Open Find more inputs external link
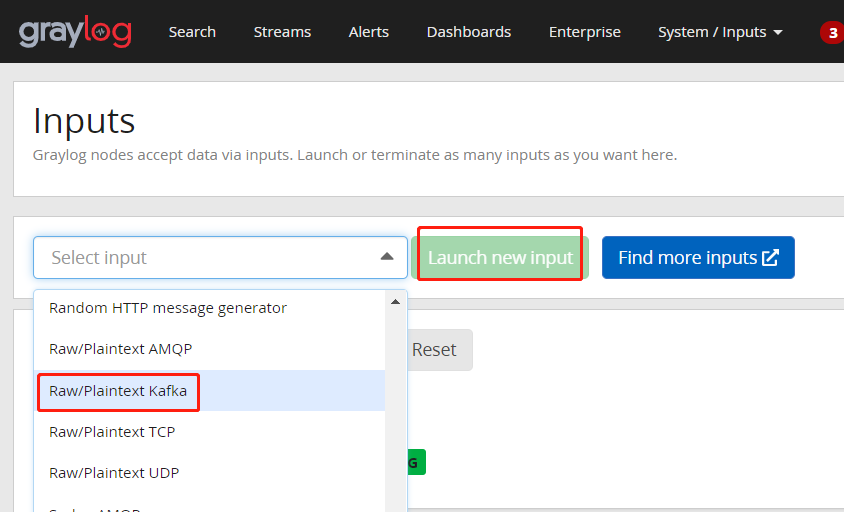The width and height of the screenshot is (844, 512). click(x=698, y=257)
